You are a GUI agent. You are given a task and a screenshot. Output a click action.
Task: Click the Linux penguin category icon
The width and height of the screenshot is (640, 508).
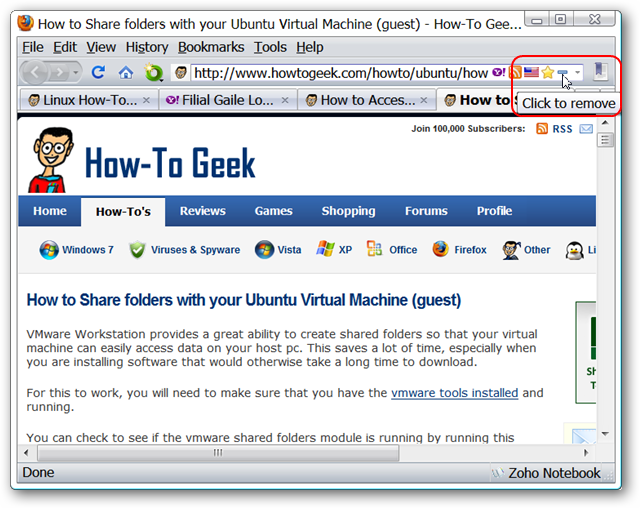click(x=574, y=251)
